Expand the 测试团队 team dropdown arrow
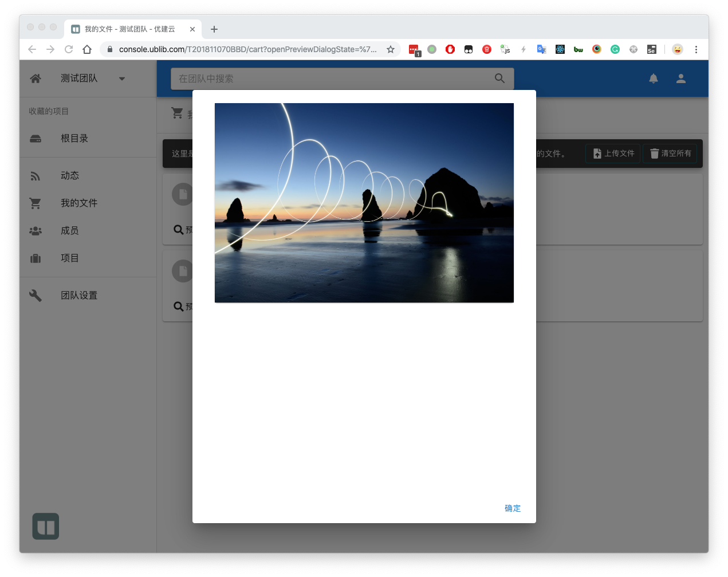The image size is (728, 577). click(x=121, y=78)
